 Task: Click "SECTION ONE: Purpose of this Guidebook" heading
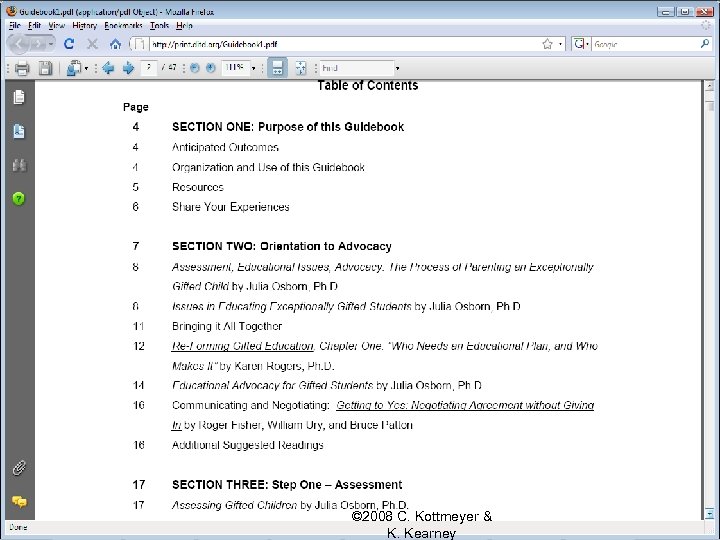click(x=288, y=127)
